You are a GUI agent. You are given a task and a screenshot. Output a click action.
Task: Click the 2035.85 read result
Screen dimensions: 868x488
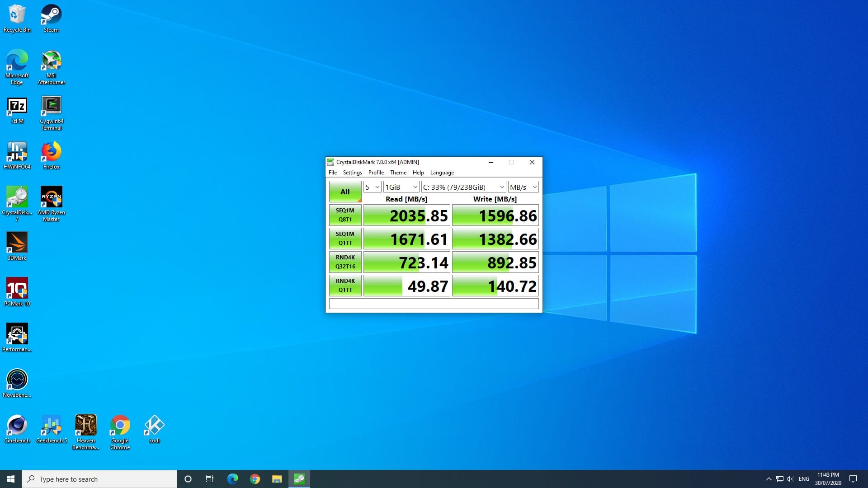(x=406, y=216)
